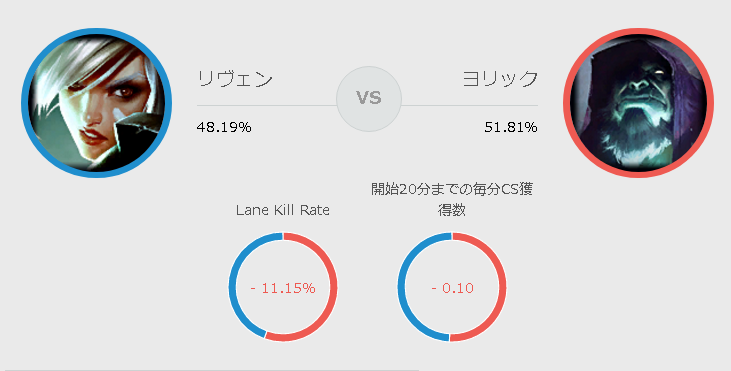Click red arc of Lane Kill Rate chart
The image size is (731, 371).
click(334, 287)
